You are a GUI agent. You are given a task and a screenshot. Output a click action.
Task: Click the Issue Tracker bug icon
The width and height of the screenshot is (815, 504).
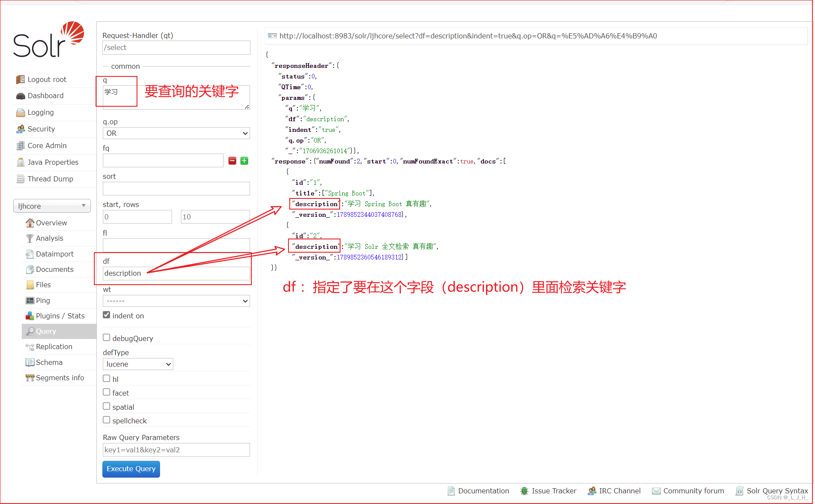524,491
